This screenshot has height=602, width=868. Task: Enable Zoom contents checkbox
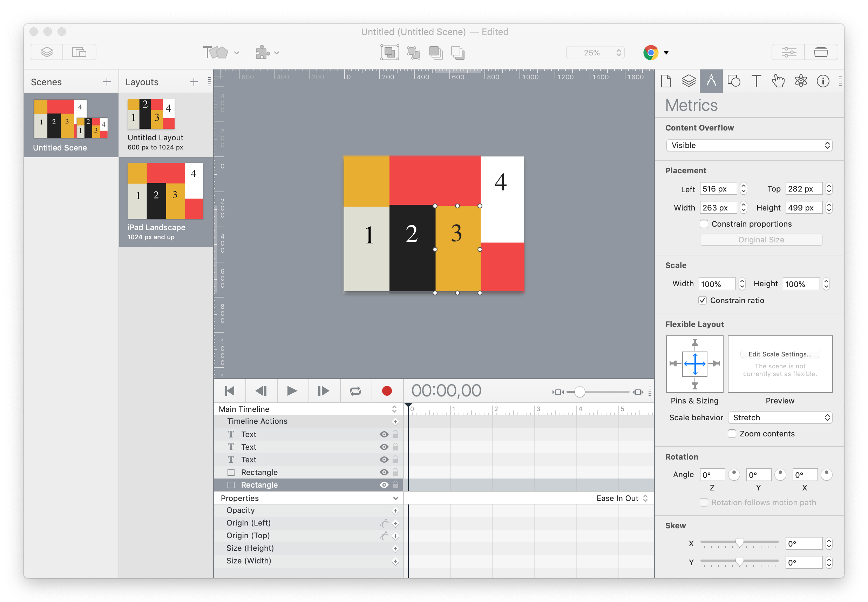(732, 434)
